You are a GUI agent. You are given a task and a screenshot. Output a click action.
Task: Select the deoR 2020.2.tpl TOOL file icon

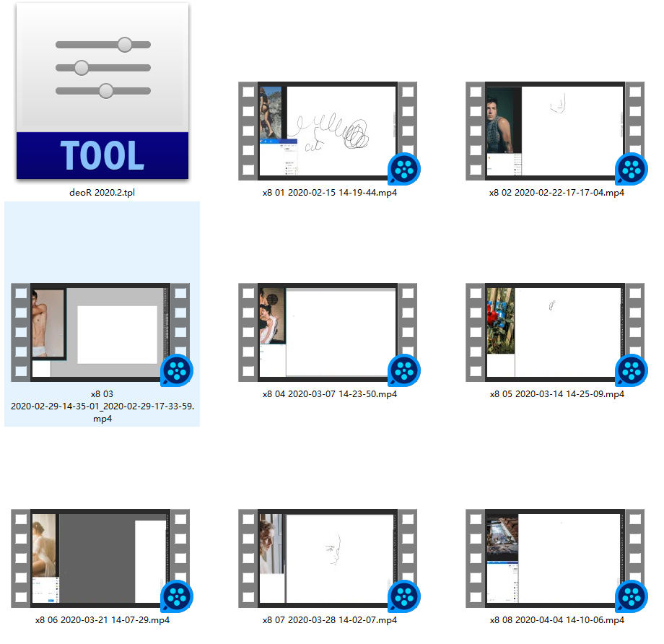[x=102, y=91]
